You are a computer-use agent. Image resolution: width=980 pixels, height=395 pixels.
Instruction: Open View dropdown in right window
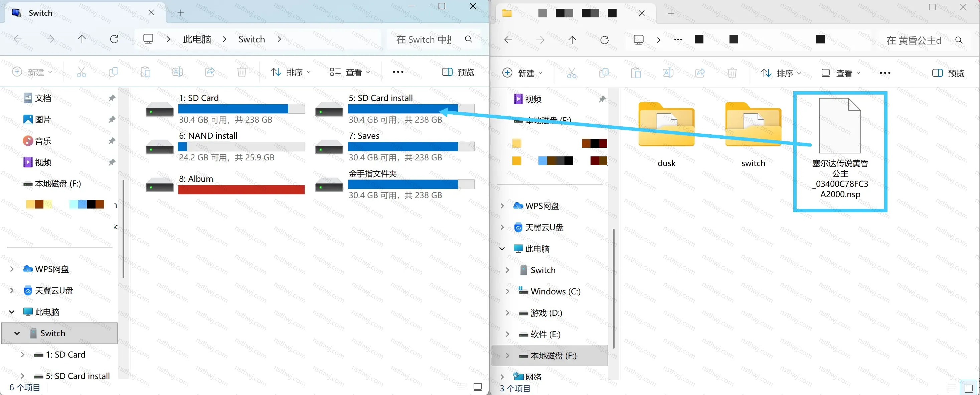[x=840, y=73]
